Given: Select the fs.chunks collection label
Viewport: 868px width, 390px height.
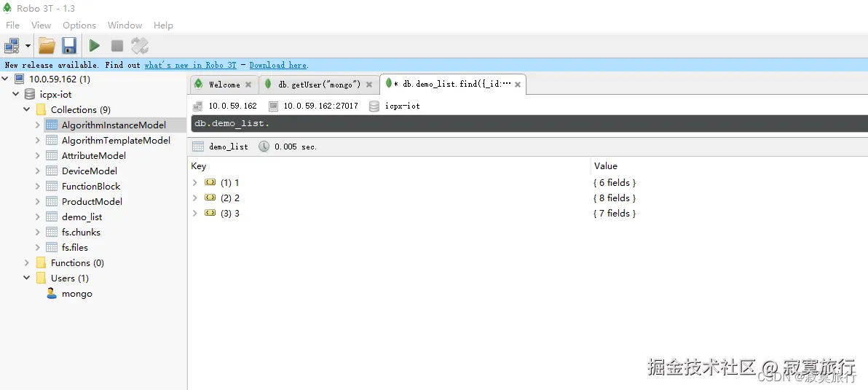Looking at the screenshot, I should pos(81,232).
